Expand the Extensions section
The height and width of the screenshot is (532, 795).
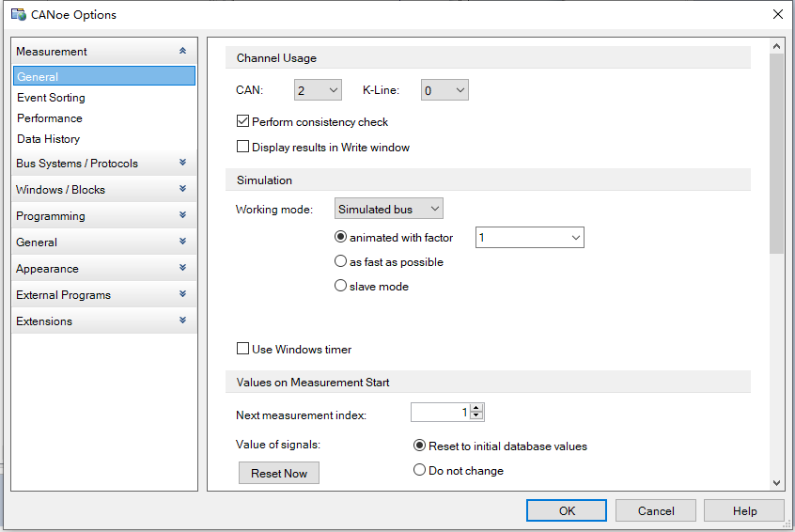point(104,321)
